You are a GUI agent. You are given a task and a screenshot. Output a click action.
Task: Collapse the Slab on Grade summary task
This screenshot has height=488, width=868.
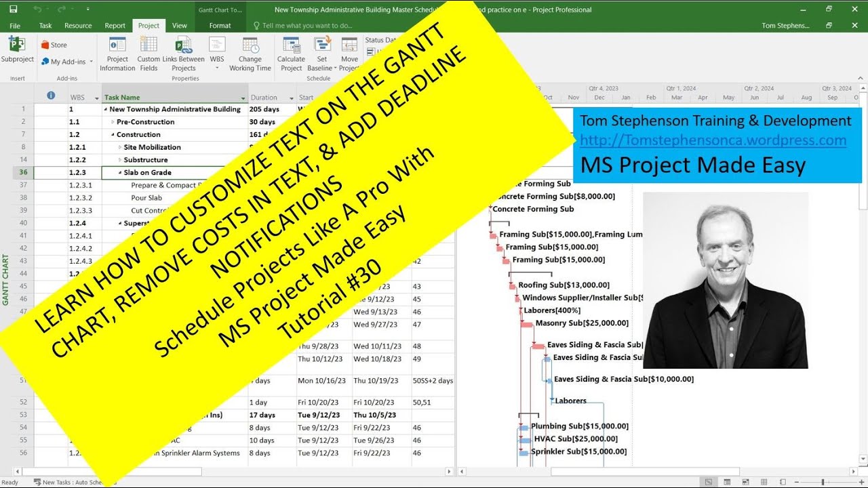[120, 173]
